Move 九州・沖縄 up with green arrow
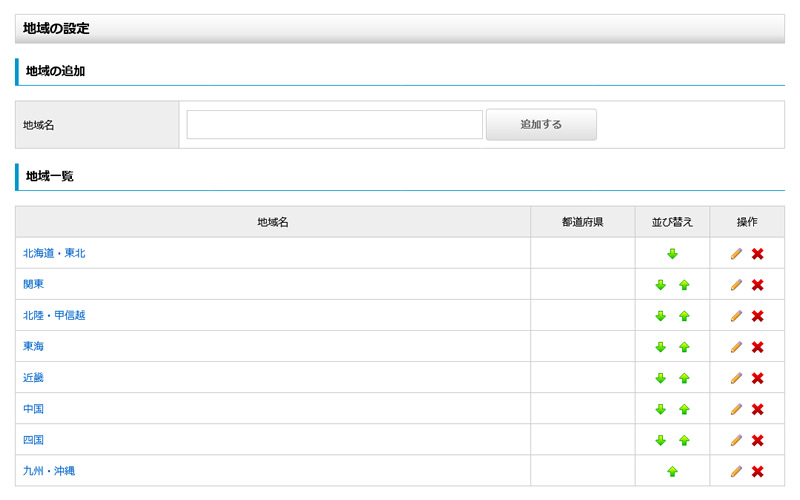Viewport: 800px width, 500px height. (x=672, y=471)
